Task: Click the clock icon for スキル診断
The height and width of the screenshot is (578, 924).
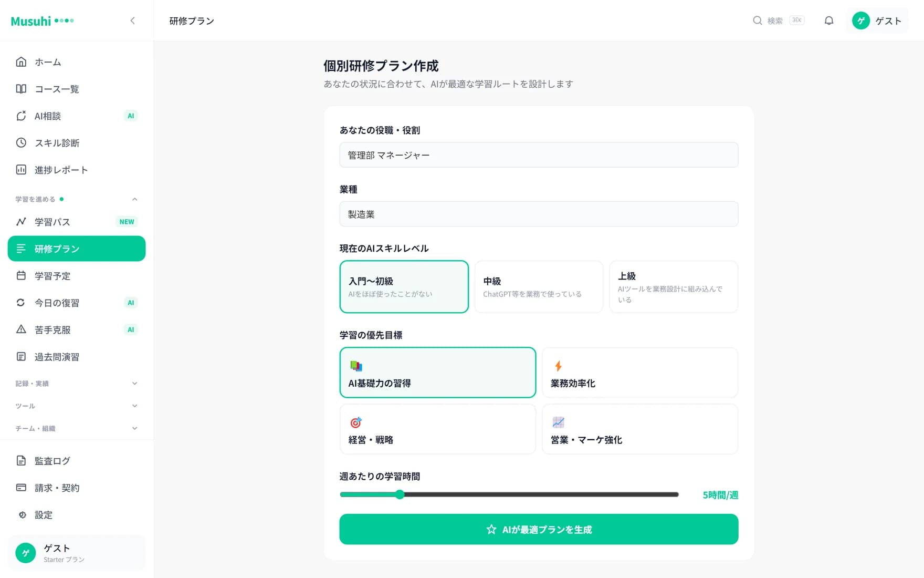Action: (x=21, y=143)
